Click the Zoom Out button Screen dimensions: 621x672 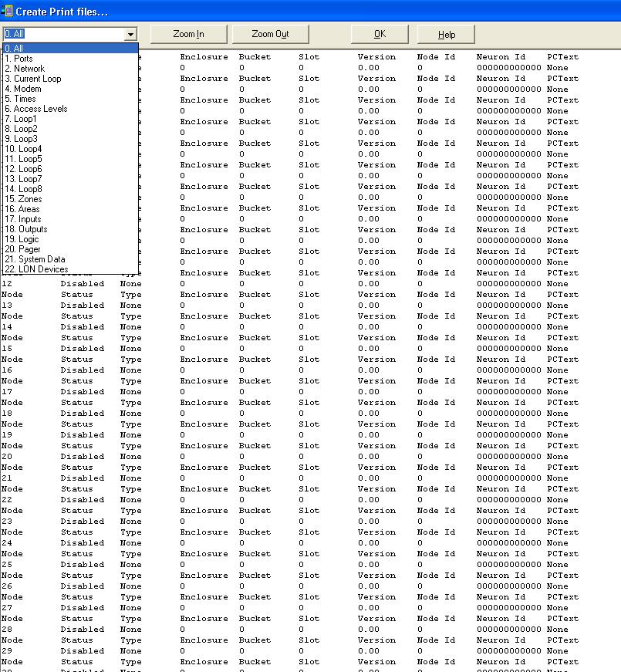click(x=270, y=34)
